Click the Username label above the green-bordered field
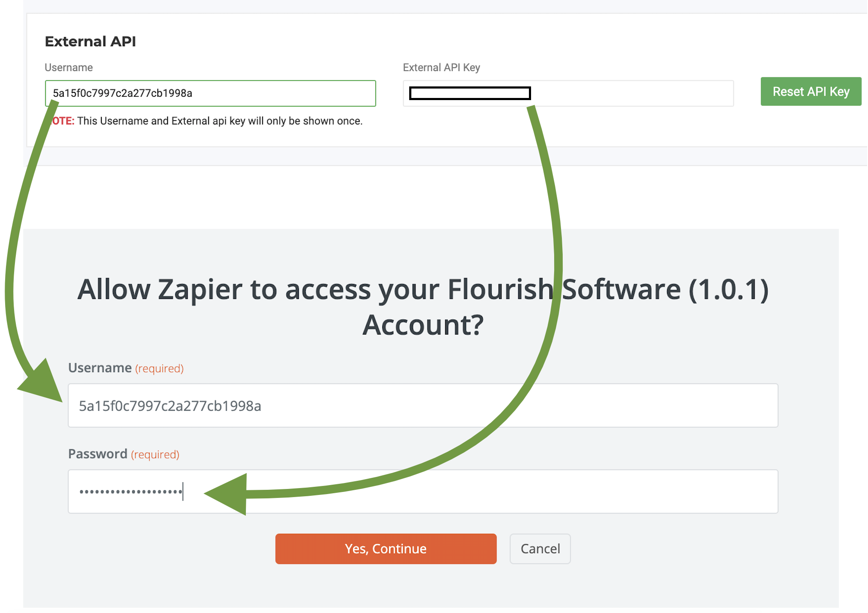The image size is (868, 613). tap(68, 68)
